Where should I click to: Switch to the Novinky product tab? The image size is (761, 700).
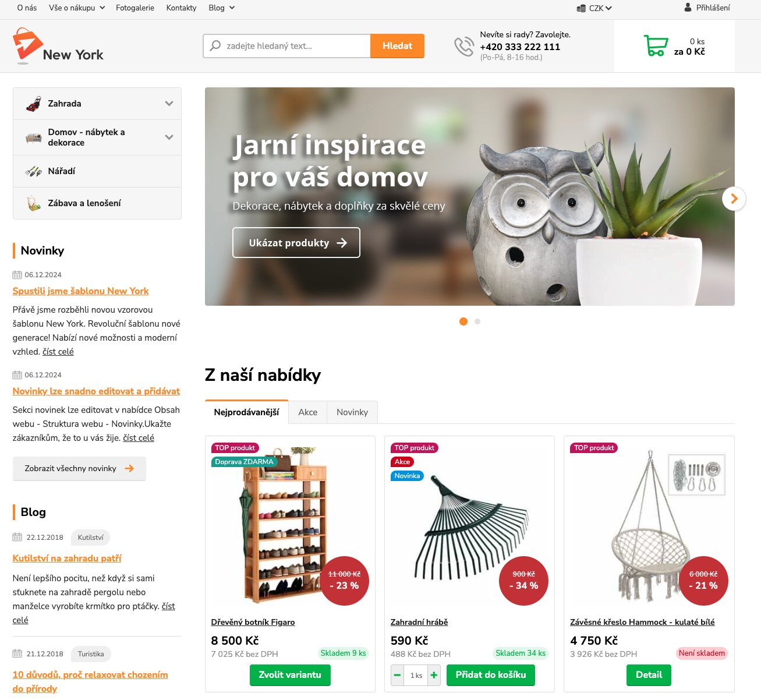click(x=352, y=412)
